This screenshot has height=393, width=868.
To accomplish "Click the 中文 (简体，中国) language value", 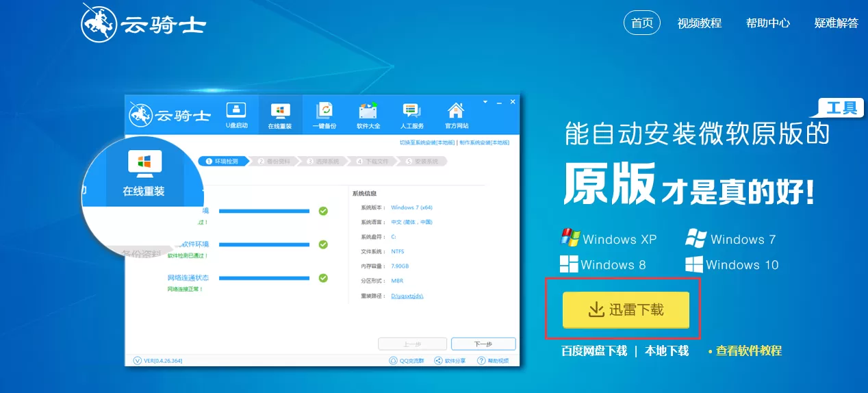I will pyautogui.click(x=412, y=222).
